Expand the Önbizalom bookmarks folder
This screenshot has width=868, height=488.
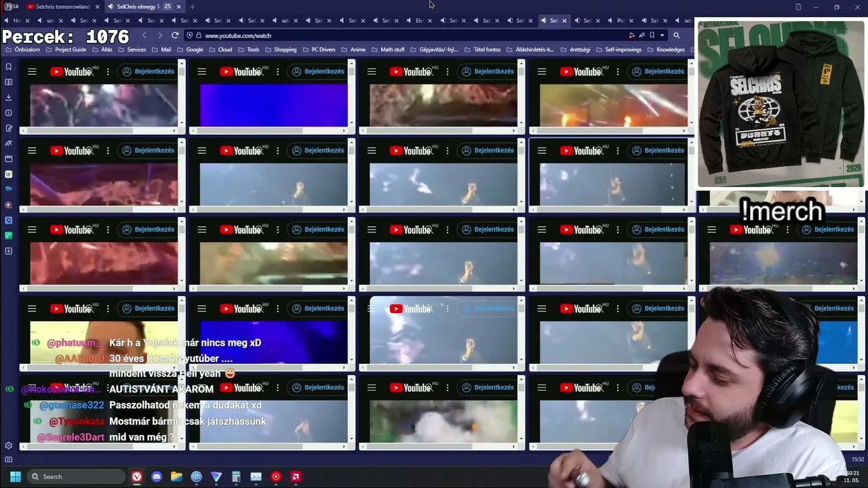point(22,49)
